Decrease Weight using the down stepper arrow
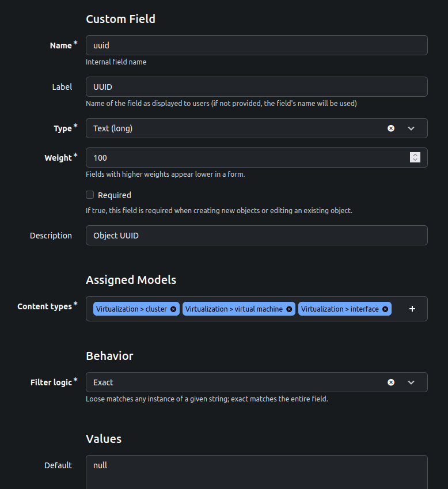 coord(415,160)
